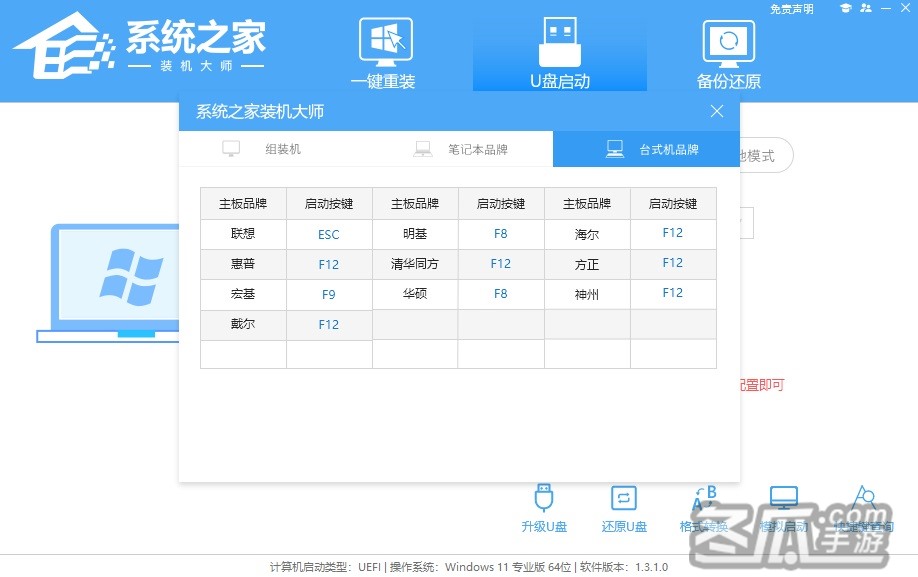
Task: Select the 戴尔 brand cell
Action: [x=243, y=324]
